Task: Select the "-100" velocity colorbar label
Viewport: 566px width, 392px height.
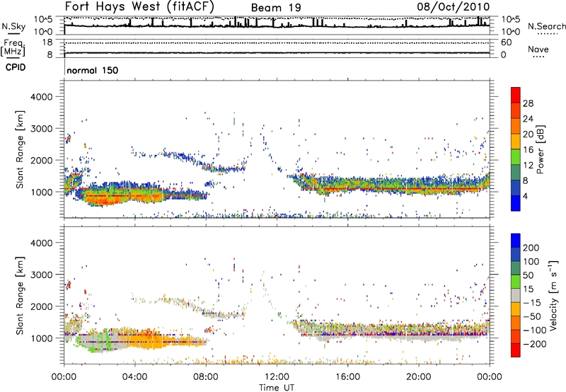Action: [535, 330]
